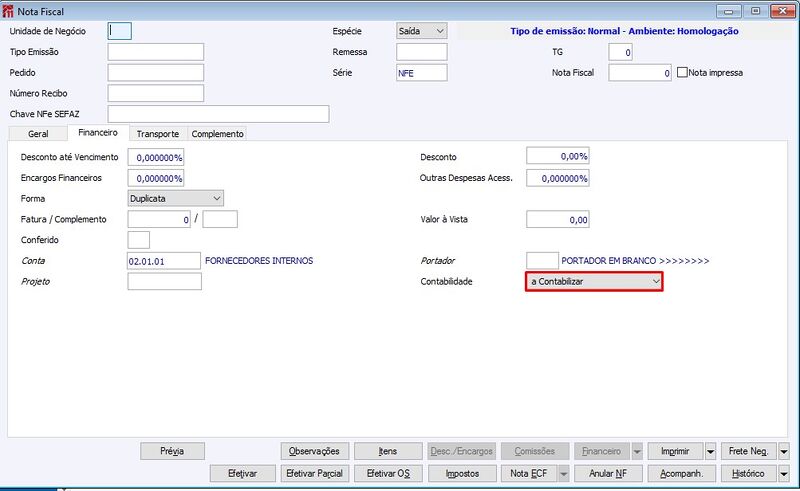Click the Fatura Complemento field after slash
Image resolution: width=800 pixels, height=491 pixels.
tap(220, 219)
